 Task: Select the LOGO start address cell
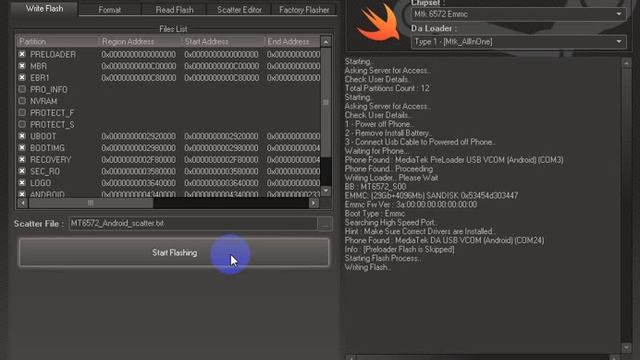pyautogui.click(x=221, y=183)
